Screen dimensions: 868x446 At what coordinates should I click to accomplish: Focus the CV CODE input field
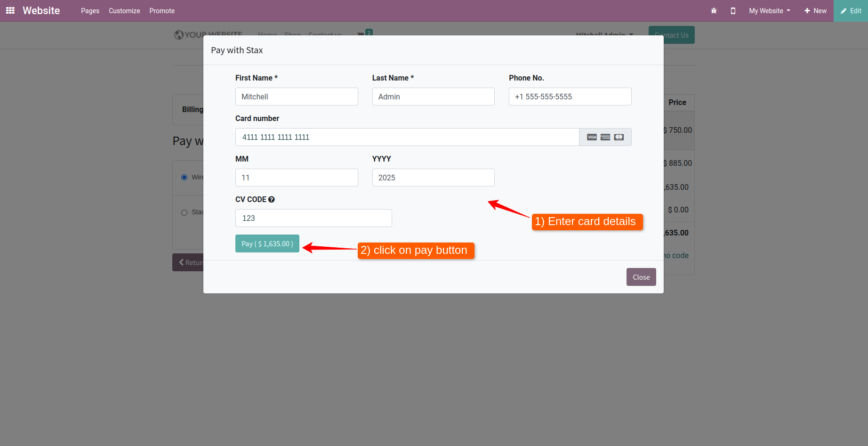[x=313, y=218]
